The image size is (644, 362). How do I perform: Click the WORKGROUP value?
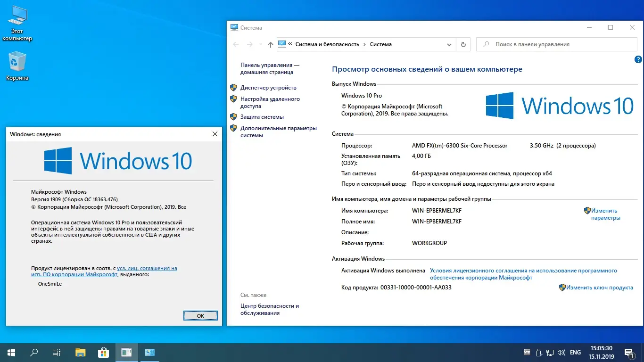(x=429, y=243)
